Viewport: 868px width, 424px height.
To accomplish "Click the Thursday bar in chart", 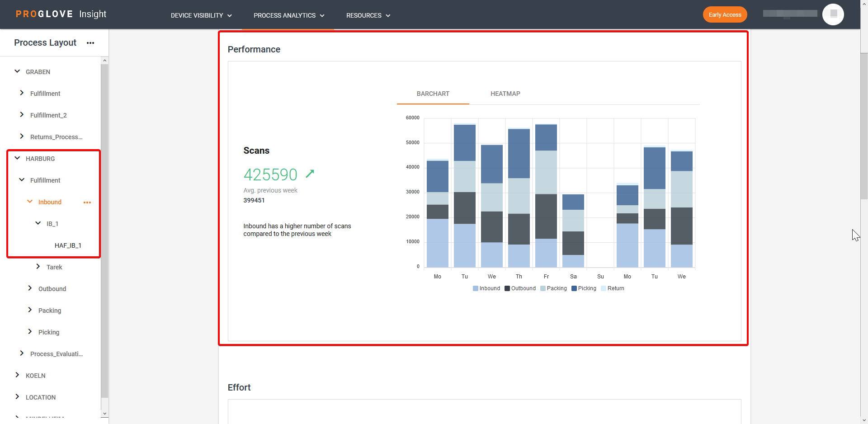I will click(519, 198).
